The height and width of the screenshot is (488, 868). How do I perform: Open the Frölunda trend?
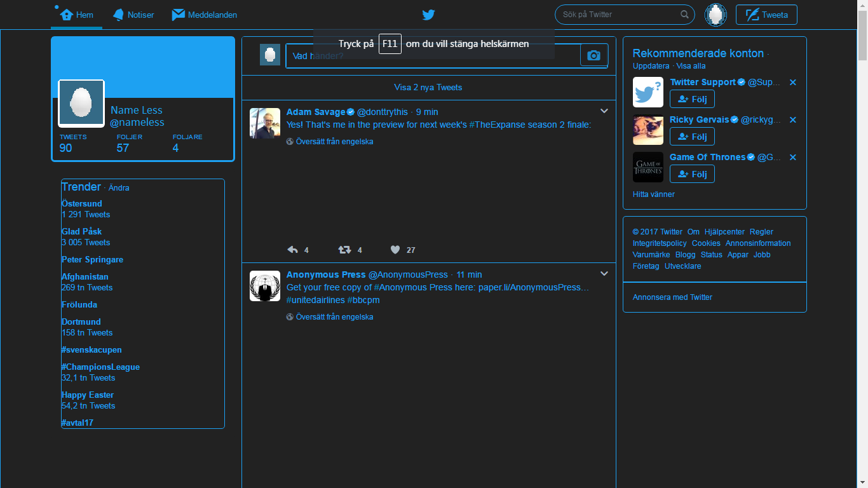pyautogui.click(x=79, y=305)
